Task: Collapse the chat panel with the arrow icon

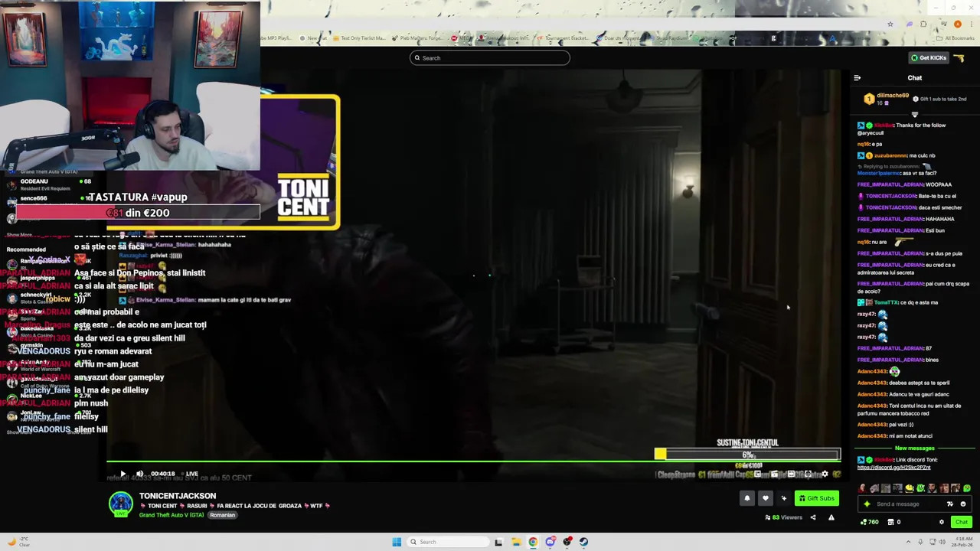Action: coord(857,78)
